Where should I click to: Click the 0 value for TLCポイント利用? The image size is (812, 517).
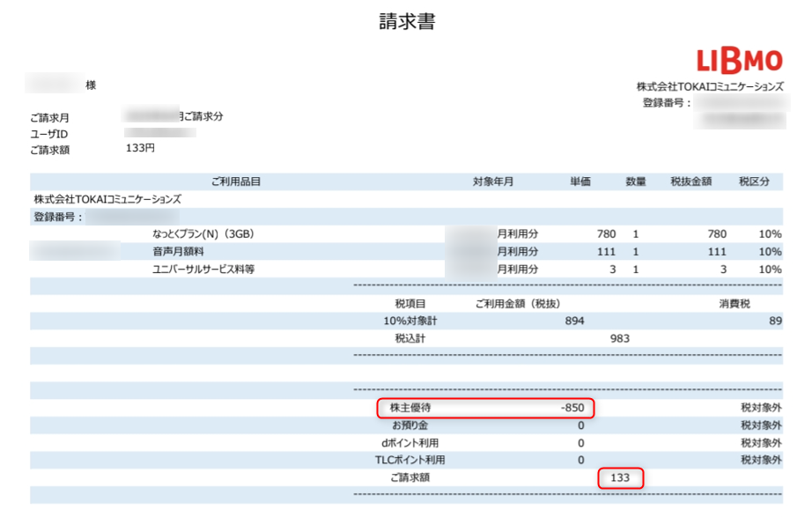[581, 460]
